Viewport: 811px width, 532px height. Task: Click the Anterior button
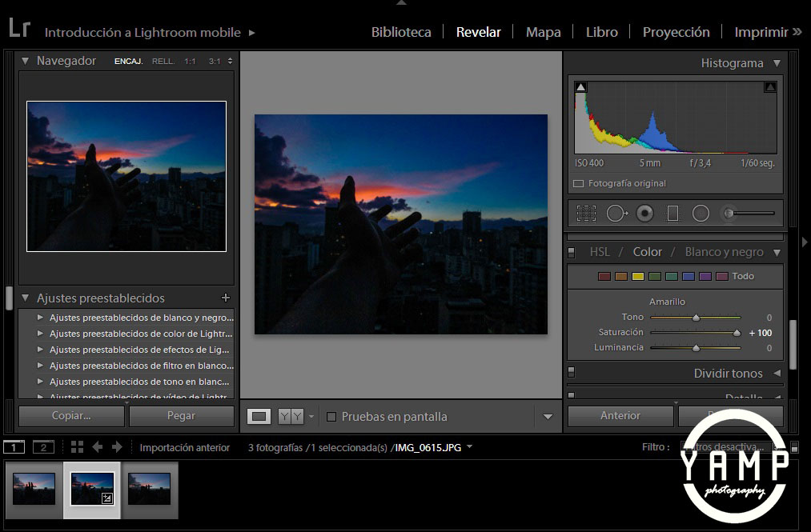click(620, 416)
